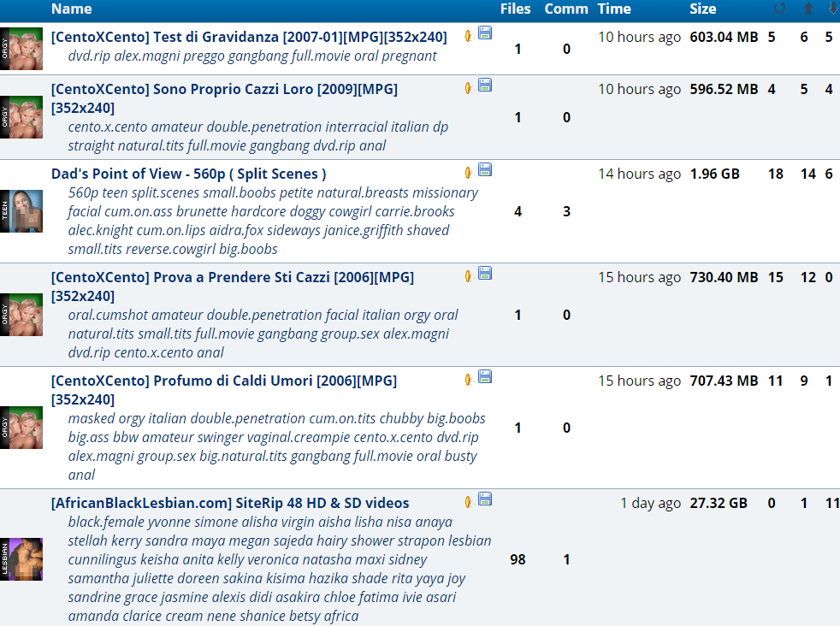Sort the list by the Size column header
The height and width of the screenshot is (626, 840).
[x=703, y=9]
